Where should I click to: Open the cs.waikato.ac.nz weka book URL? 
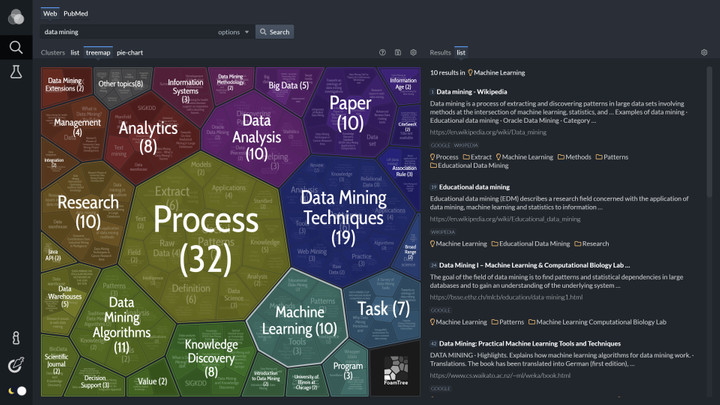(x=500, y=376)
